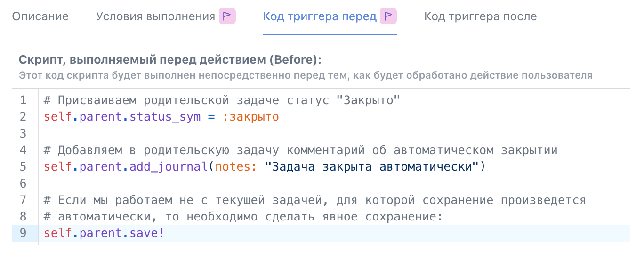Click flag icon beside Условия выполнения
Screen dimensions: 644x261
227,17
